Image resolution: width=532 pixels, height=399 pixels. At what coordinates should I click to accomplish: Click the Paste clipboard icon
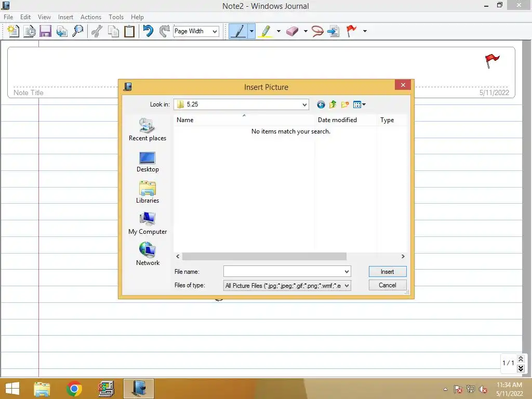(129, 31)
